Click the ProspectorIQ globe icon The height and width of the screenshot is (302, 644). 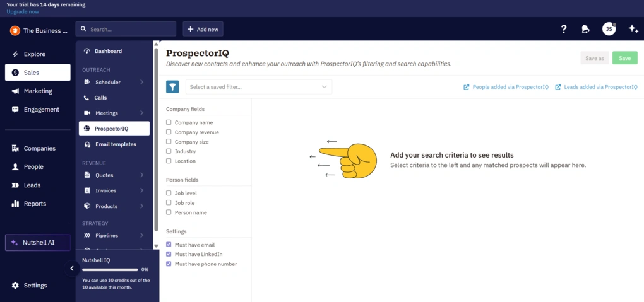tap(86, 129)
